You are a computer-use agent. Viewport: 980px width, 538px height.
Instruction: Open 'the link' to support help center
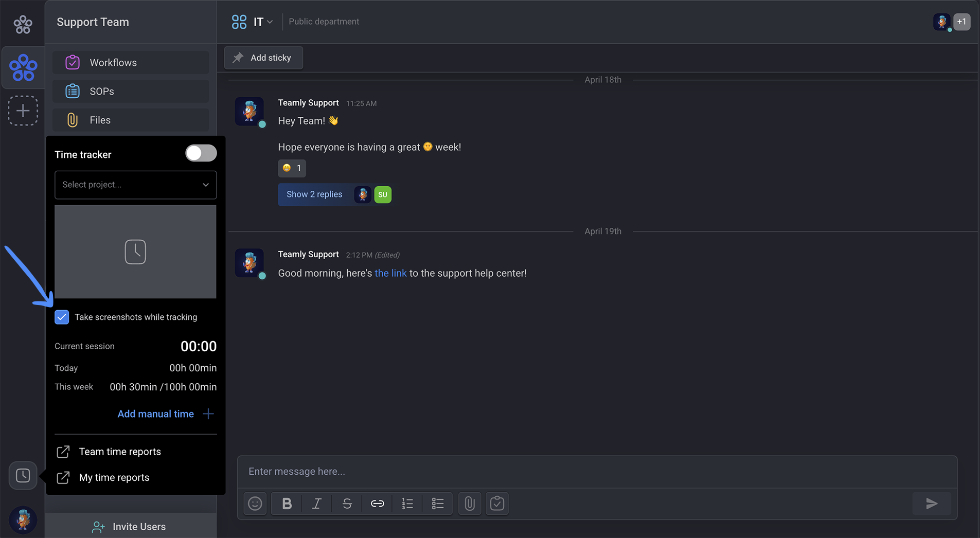coord(390,273)
